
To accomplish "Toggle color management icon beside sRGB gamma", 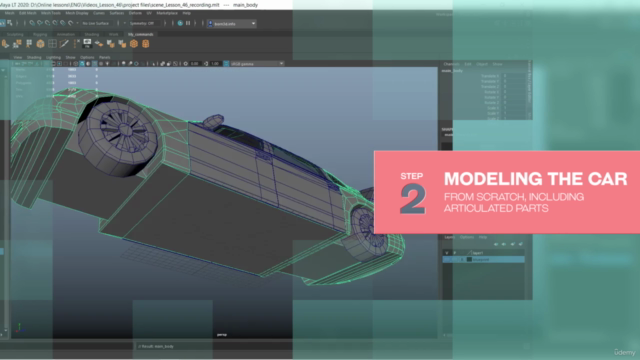I will pyautogui.click(x=226, y=64).
